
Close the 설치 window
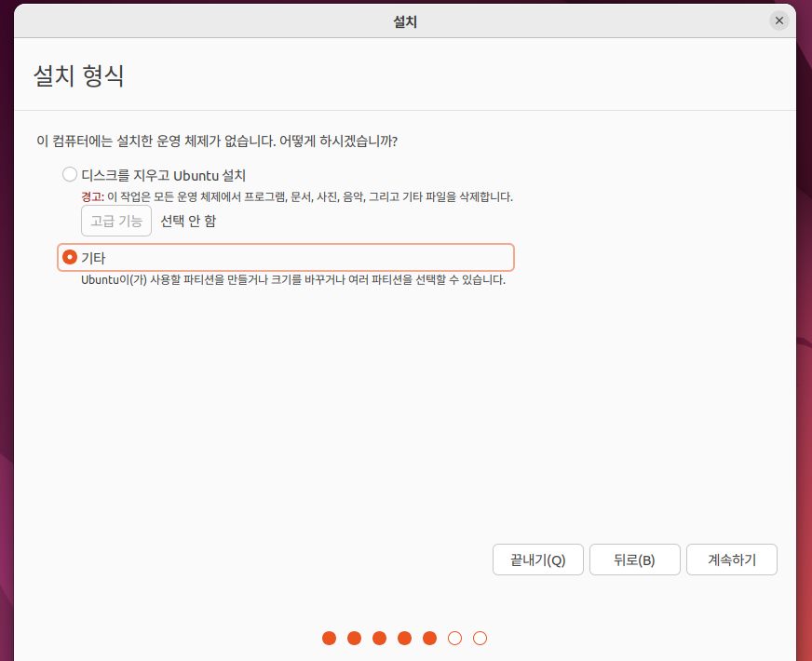tap(778, 20)
